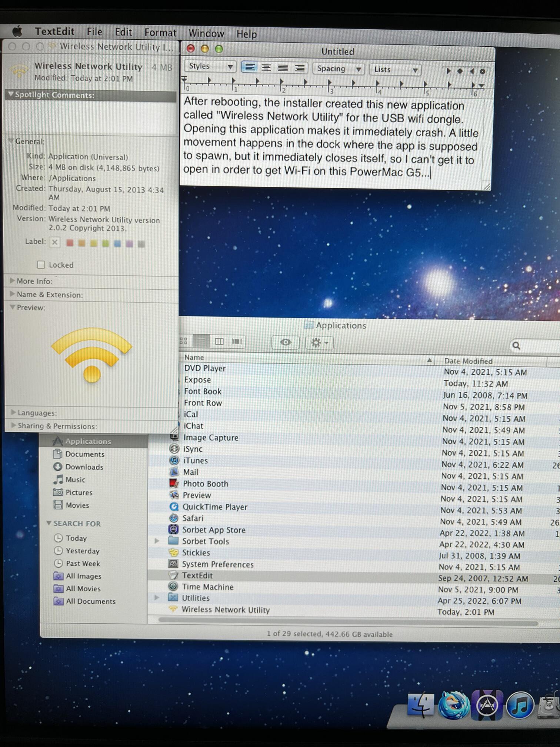The width and height of the screenshot is (560, 747).
Task: Open the Lists dropdown in TextEdit
Action: 395,69
